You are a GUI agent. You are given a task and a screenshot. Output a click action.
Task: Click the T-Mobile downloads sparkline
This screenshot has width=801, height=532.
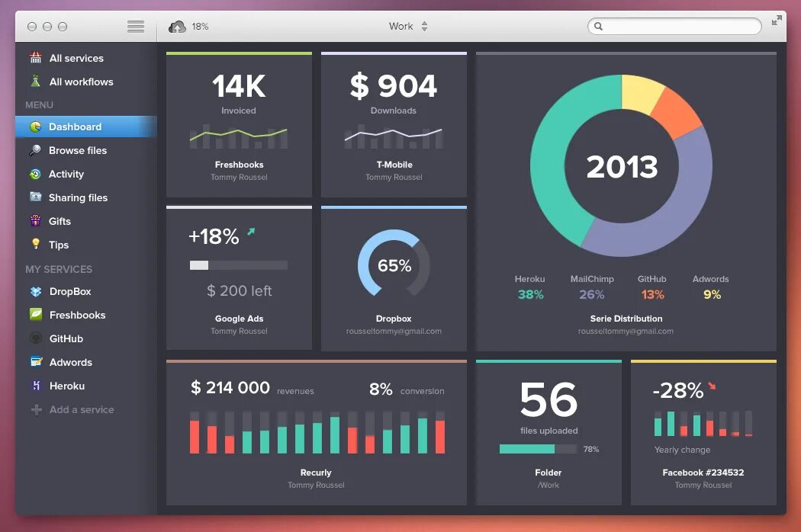click(394, 136)
